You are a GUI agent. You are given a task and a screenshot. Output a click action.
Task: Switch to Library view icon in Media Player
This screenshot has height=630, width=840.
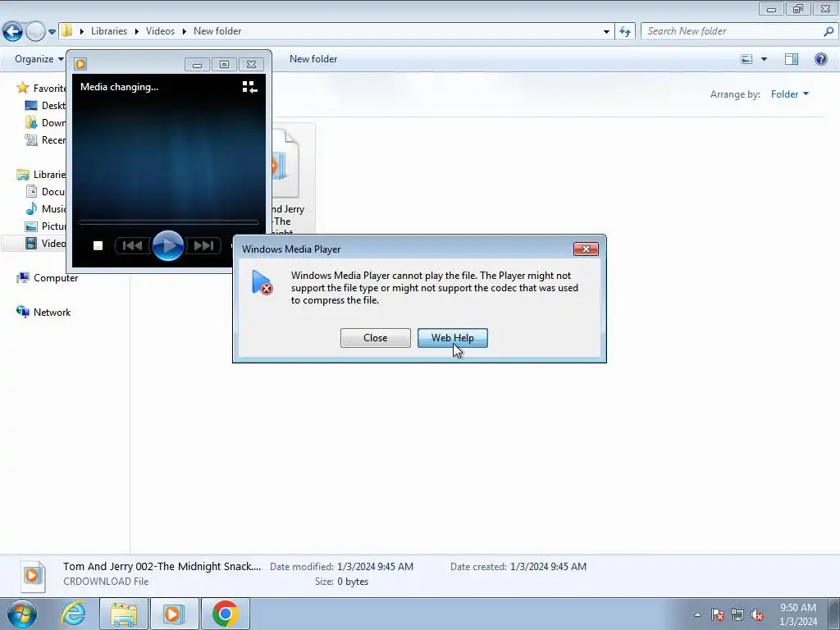coord(249,87)
